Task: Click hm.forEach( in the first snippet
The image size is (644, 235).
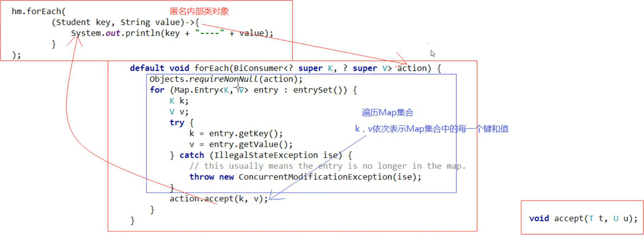Action: pos(39,12)
